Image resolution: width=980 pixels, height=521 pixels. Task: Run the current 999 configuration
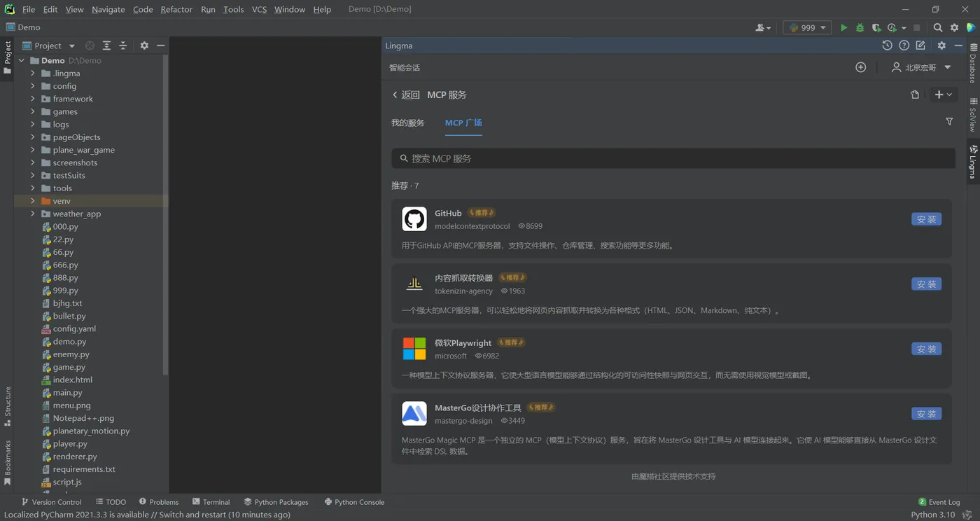pyautogui.click(x=843, y=27)
